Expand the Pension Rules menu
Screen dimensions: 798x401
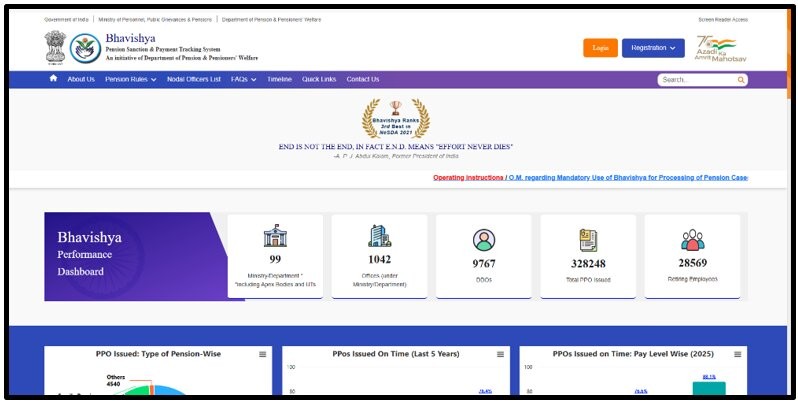pyautogui.click(x=131, y=79)
